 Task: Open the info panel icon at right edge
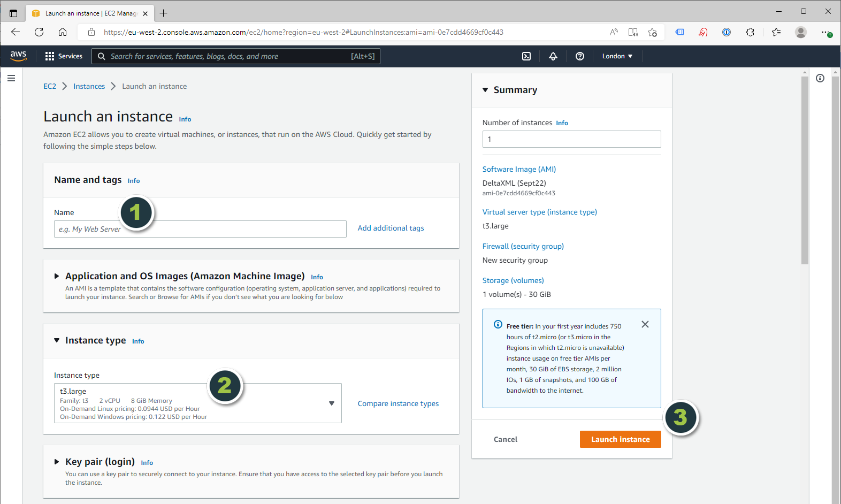(820, 78)
